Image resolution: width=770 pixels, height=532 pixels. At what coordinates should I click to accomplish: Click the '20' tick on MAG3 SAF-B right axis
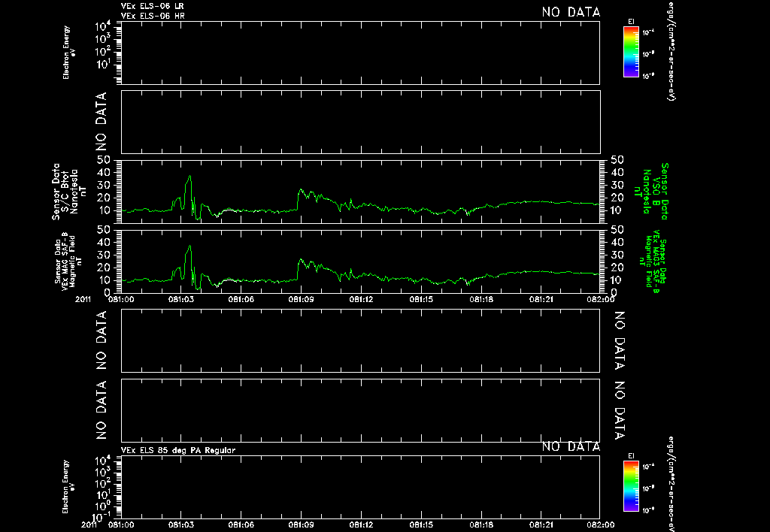pyautogui.click(x=617, y=268)
